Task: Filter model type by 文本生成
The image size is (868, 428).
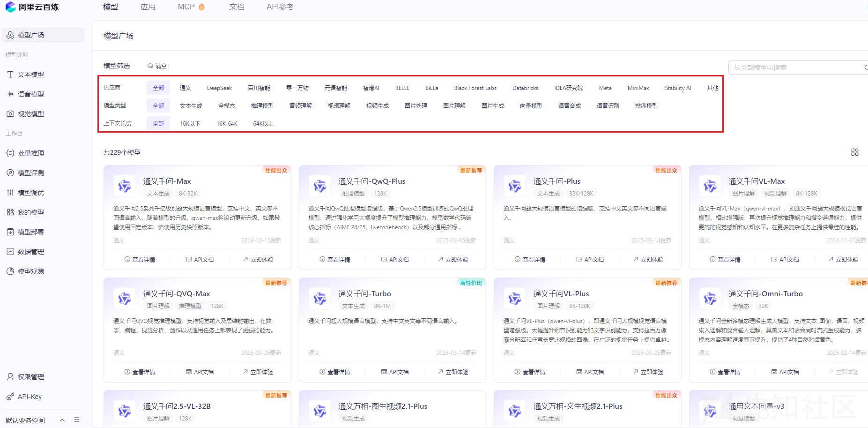Action: pyautogui.click(x=191, y=106)
